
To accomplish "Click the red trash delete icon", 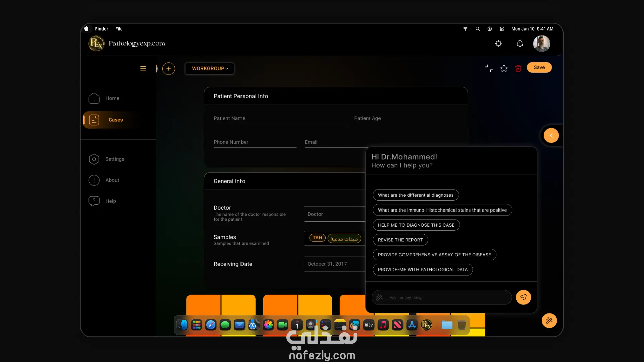I will [x=518, y=68].
